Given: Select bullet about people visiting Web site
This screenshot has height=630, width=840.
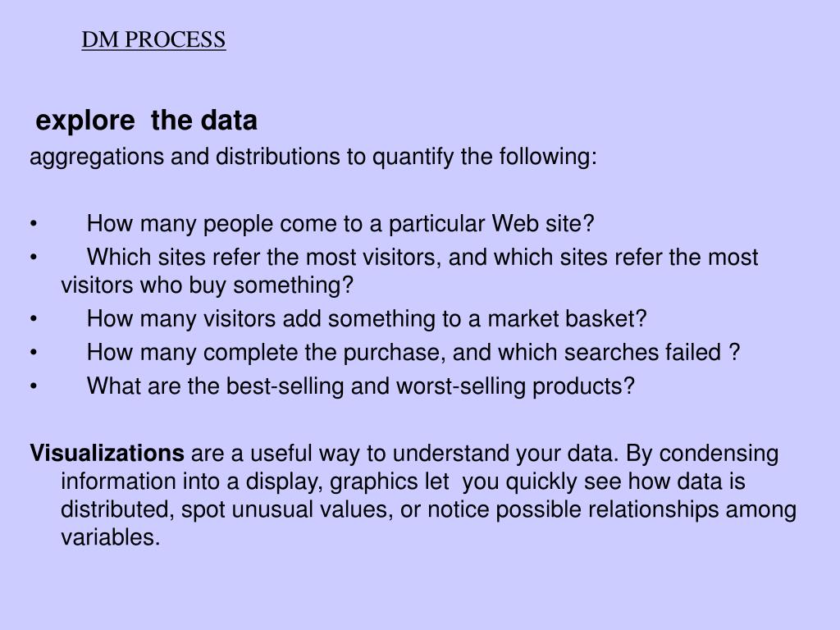Looking at the screenshot, I should (x=340, y=223).
